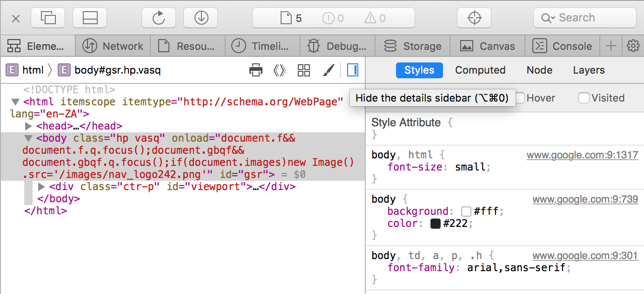Hide the details sidebar
This screenshot has height=294, width=644.
coord(353,70)
